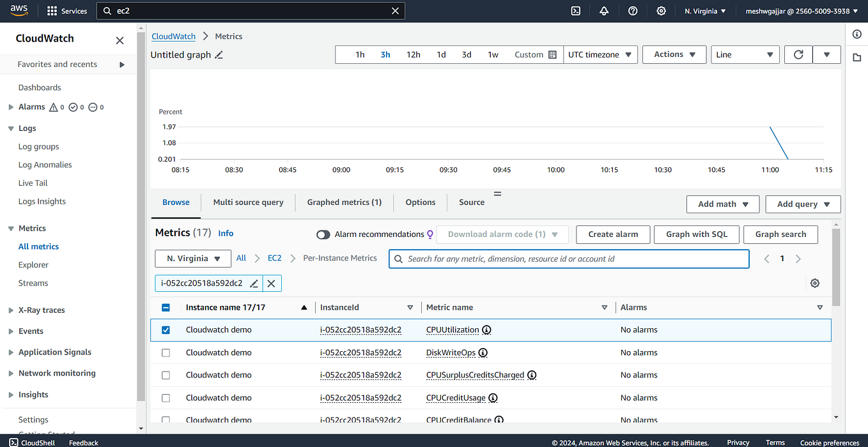Open the UTC timezone dropdown
This screenshot has width=868, height=447.
[601, 55]
